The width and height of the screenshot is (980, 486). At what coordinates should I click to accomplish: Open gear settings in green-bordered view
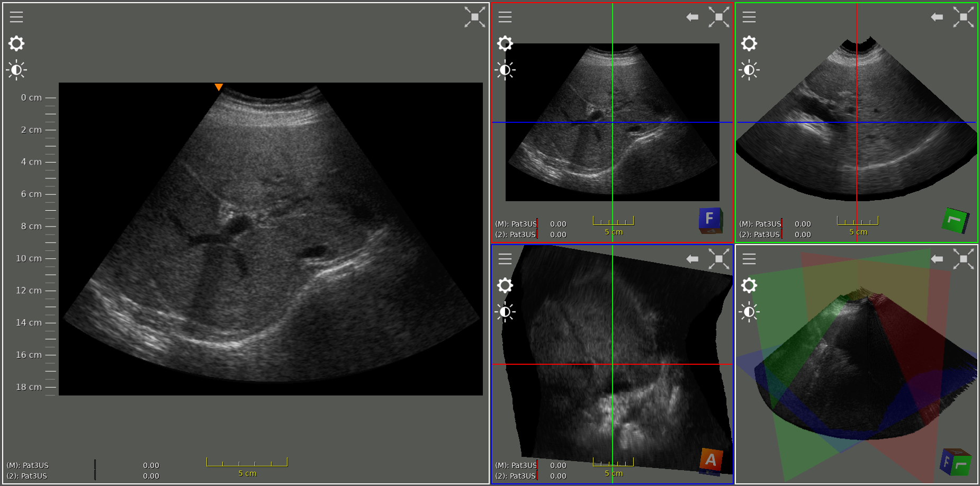pyautogui.click(x=749, y=43)
